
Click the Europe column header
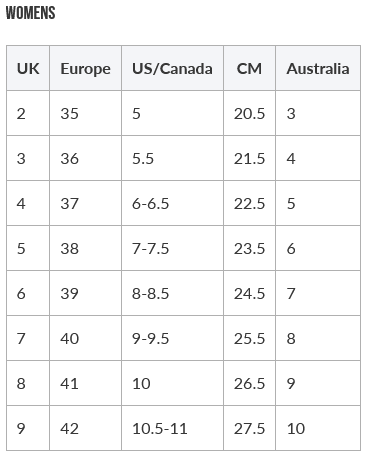point(85,68)
